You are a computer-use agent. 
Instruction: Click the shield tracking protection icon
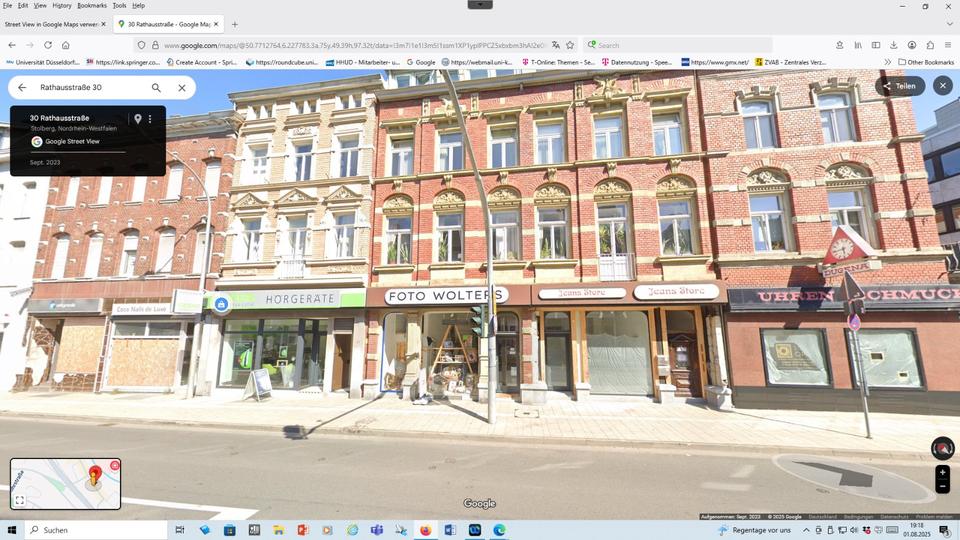point(141,45)
